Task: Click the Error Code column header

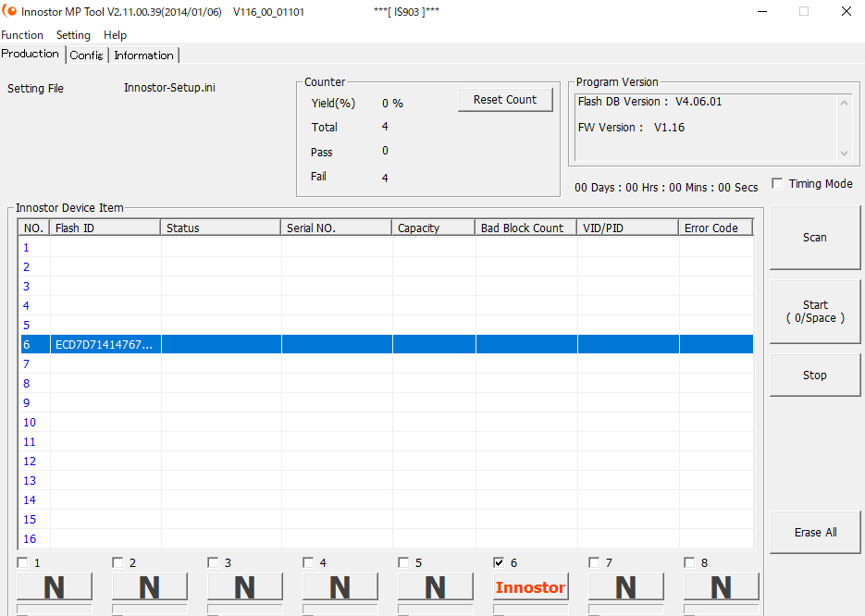Action: (716, 228)
